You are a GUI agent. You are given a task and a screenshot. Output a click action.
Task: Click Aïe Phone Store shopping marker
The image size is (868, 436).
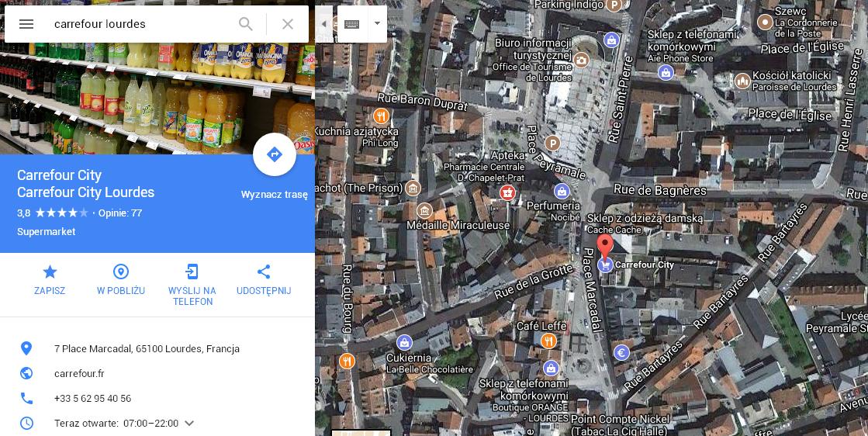point(666,72)
